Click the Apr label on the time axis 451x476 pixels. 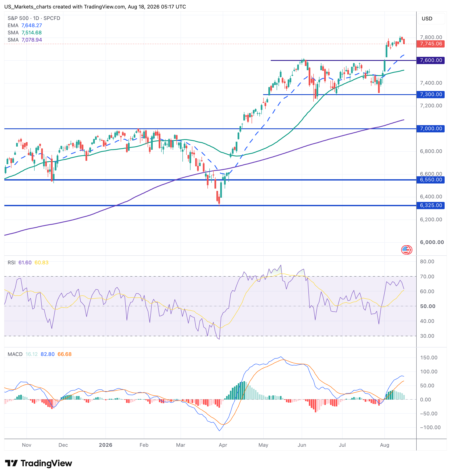(223, 445)
